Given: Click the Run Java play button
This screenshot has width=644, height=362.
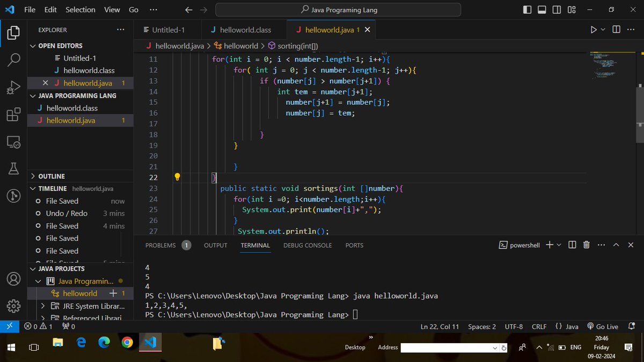Looking at the screenshot, I should coord(594,29).
